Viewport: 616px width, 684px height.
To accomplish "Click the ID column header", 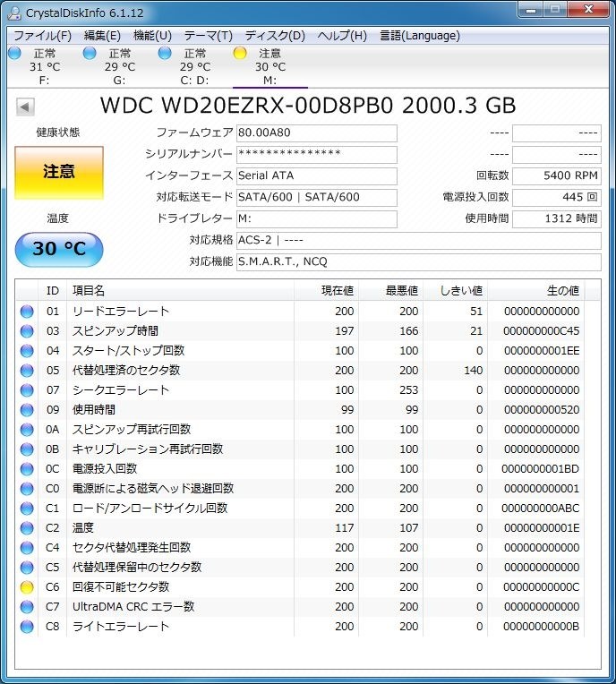I will point(52,291).
